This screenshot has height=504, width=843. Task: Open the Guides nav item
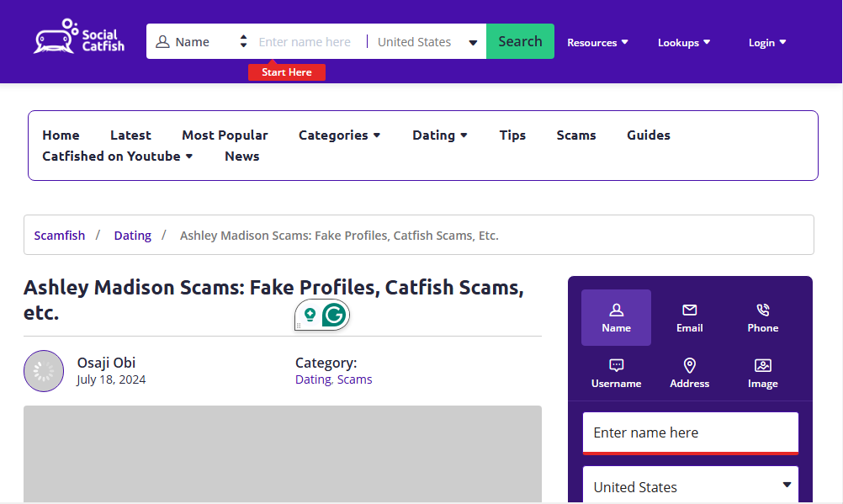pos(649,135)
